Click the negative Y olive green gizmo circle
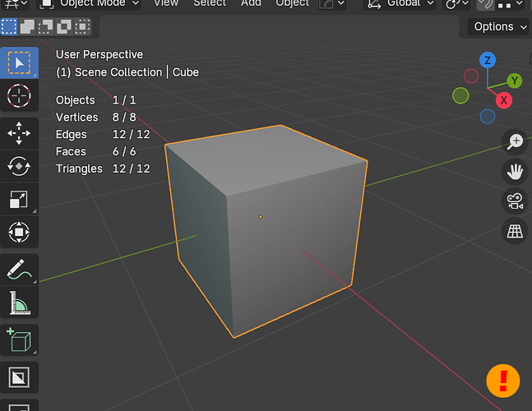The width and height of the screenshot is (532, 411). point(460,95)
